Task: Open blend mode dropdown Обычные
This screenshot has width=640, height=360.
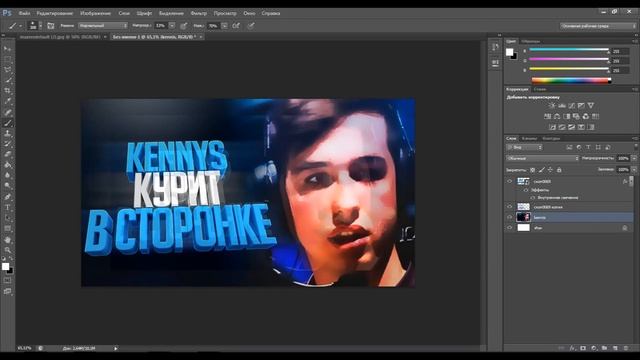Action: [542, 158]
